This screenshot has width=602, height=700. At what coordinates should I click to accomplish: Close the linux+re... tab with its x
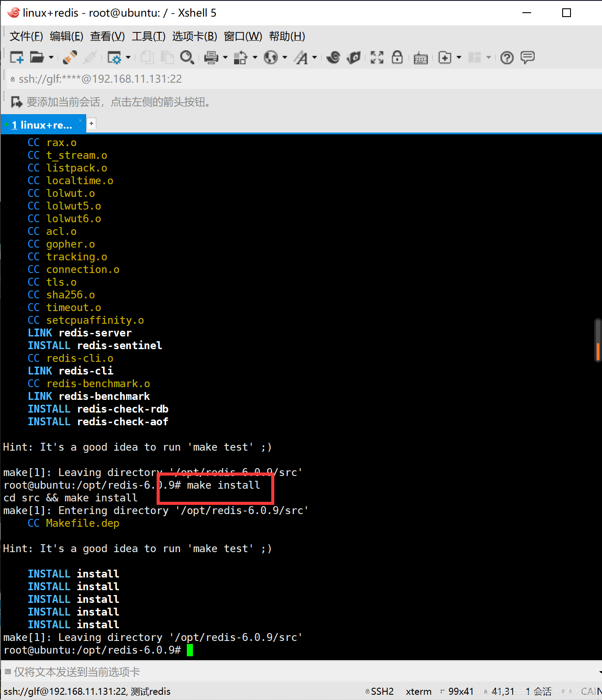[x=80, y=120]
